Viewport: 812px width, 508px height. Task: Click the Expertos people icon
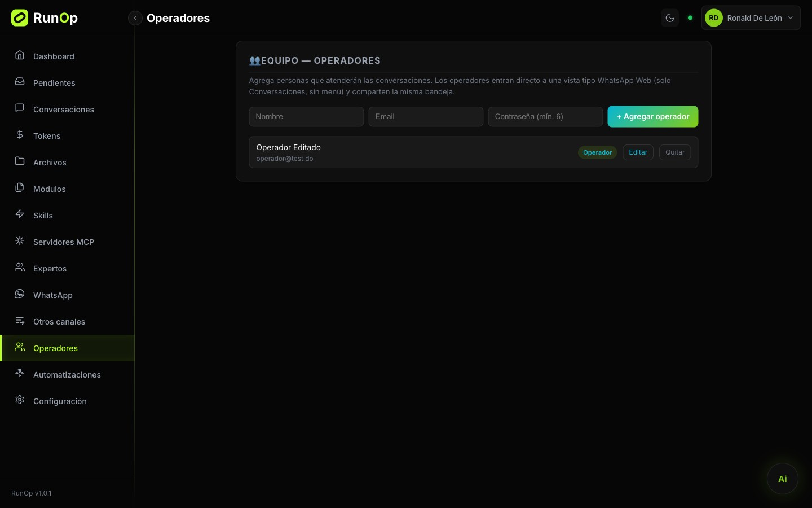pyautogui.click(x=20, y=268)
